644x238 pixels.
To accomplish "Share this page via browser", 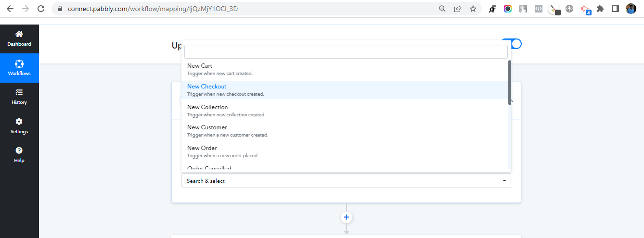I will coord(458,9).
